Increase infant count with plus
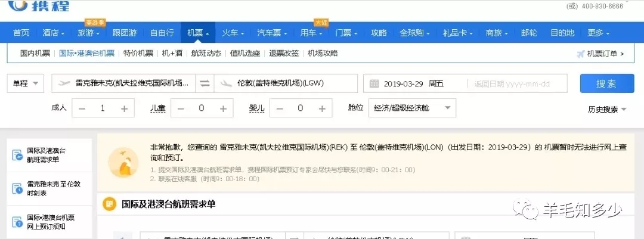This screenshot has height=239, width=644. (322, 108)
